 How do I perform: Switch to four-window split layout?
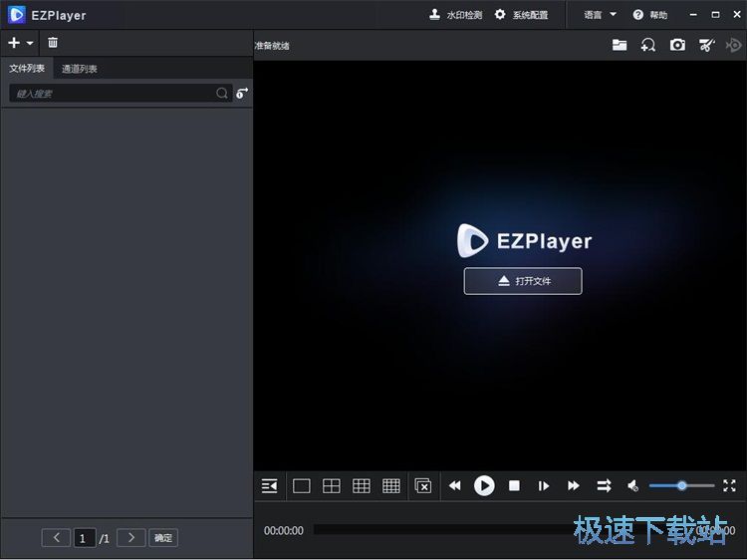click(332, 486)
